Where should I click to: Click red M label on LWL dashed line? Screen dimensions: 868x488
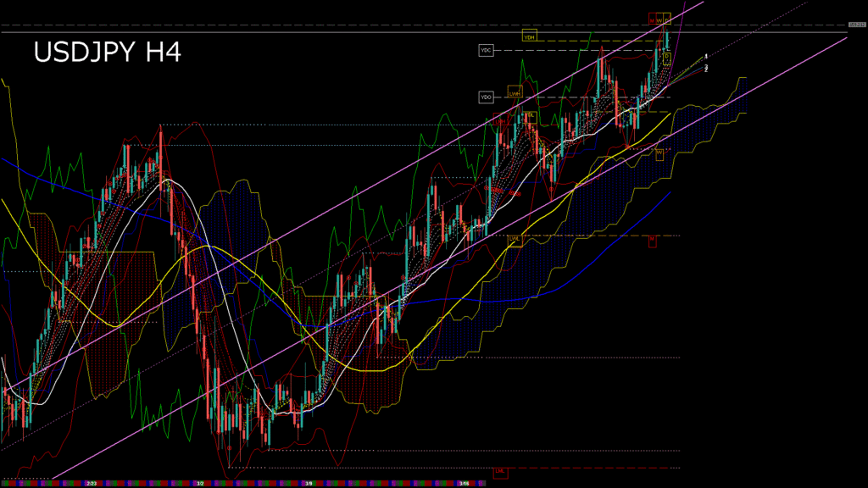(653, 240)
